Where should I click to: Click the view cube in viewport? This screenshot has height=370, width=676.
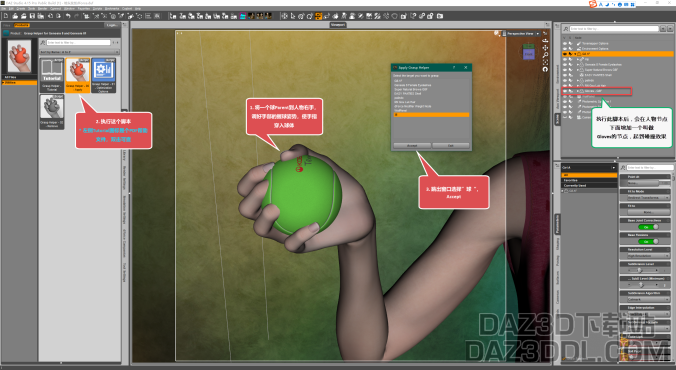pyautogui.click(x=529, y=52)
